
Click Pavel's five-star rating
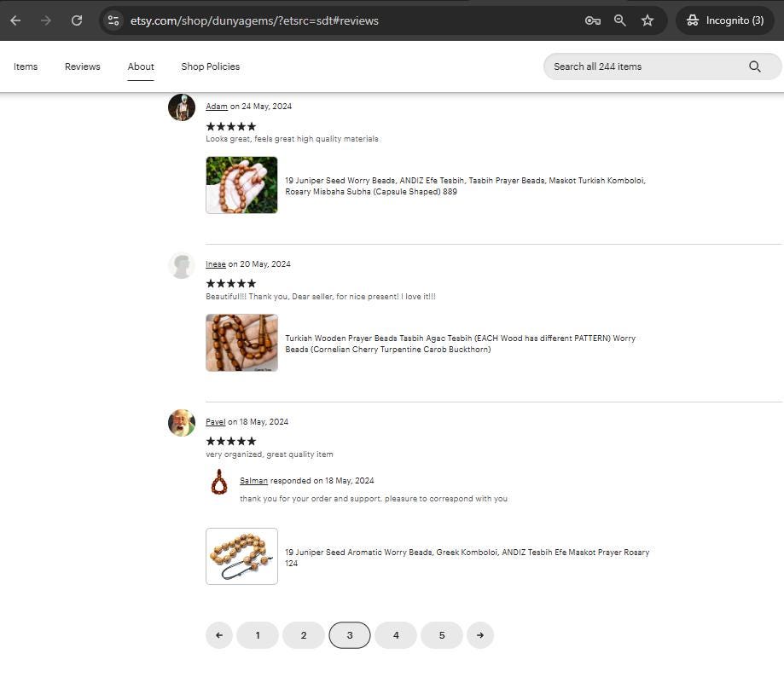click(231, 441)
